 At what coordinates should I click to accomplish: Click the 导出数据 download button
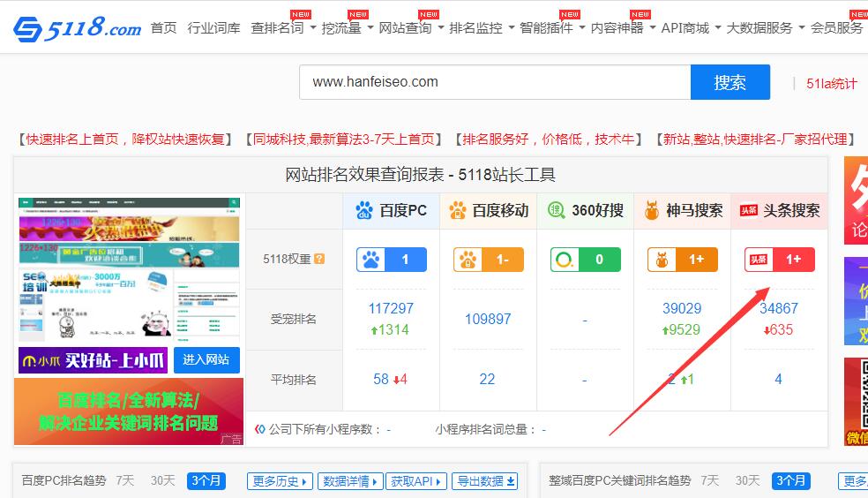point(485,481)
